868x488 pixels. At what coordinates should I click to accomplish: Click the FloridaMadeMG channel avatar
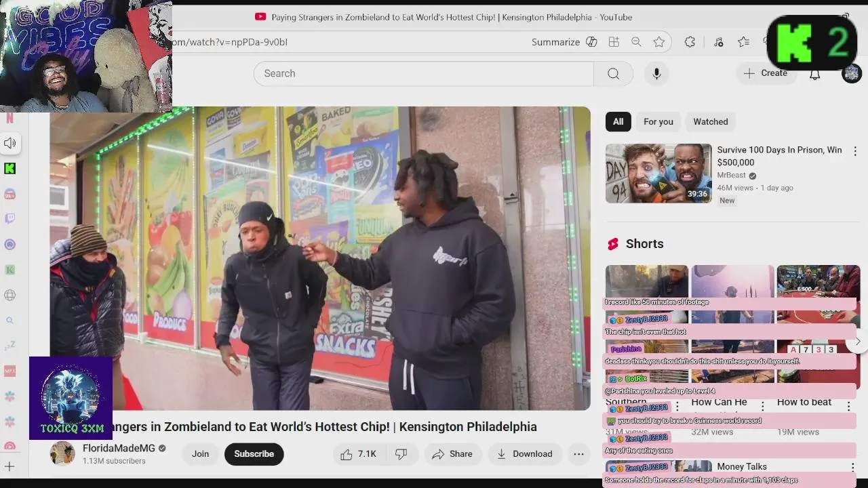(x=62, y=454)
